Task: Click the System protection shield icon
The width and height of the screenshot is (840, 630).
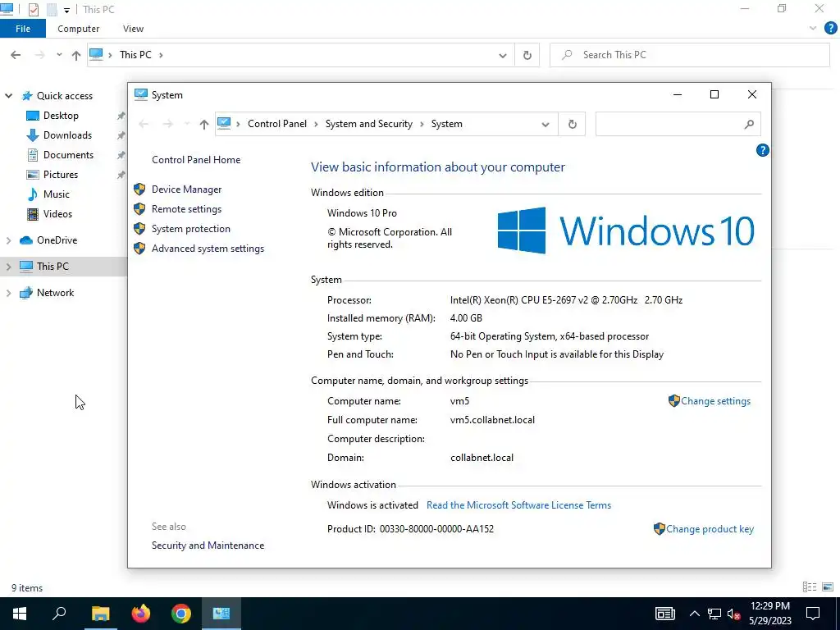Action: [139, 229]
